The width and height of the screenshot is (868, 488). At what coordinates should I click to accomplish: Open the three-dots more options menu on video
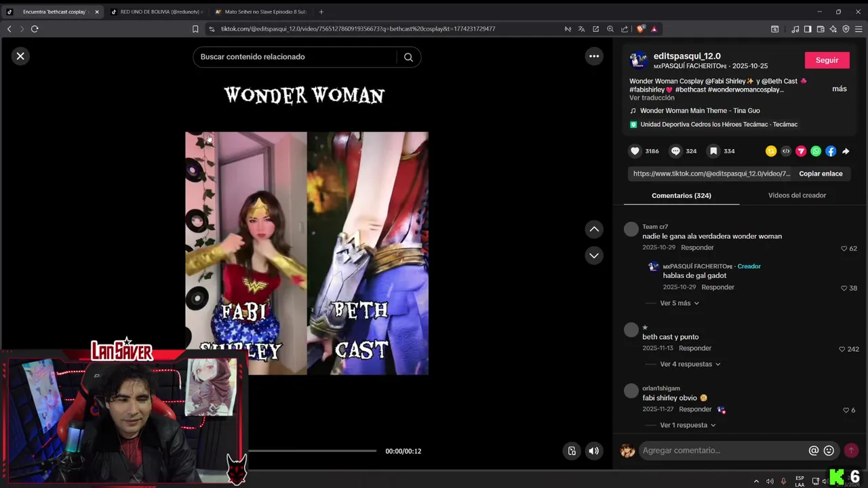[594, 56]
